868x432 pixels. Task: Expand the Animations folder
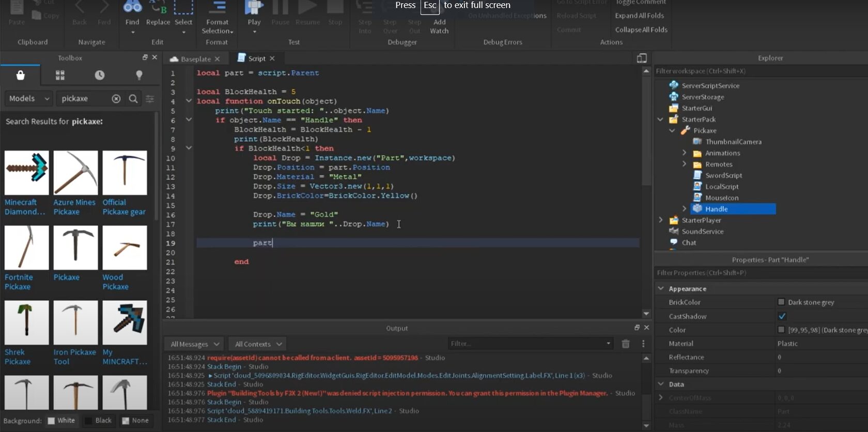pos(684,153)
